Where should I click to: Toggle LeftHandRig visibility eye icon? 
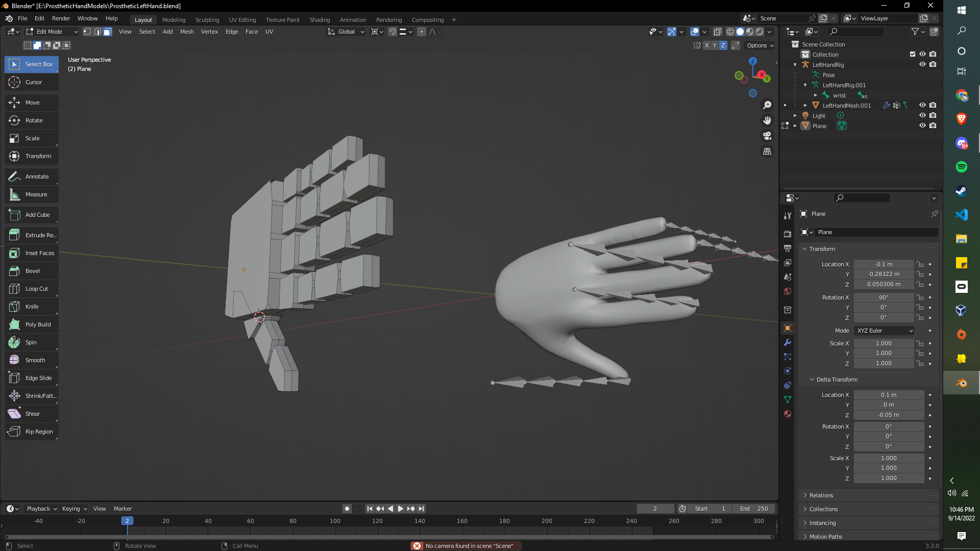pyautogui.click(x=922, y=64)
